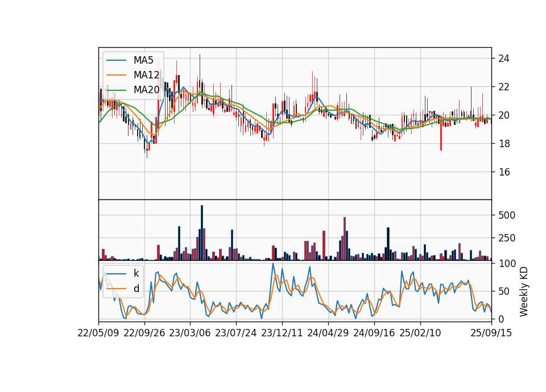Click the price axis value 16

(x=504, y=172)
